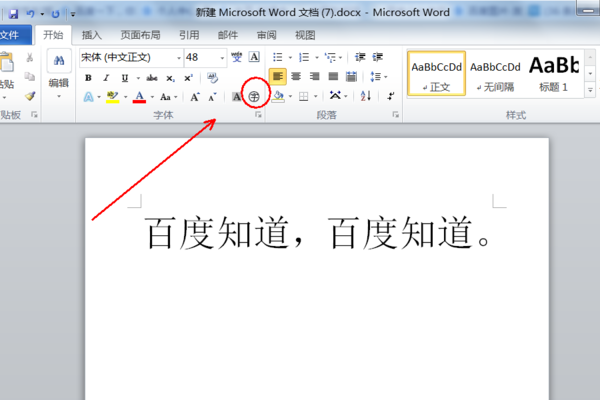Click the distributed alignment icon
Screen dimensions: 600x400
[351, 77]
